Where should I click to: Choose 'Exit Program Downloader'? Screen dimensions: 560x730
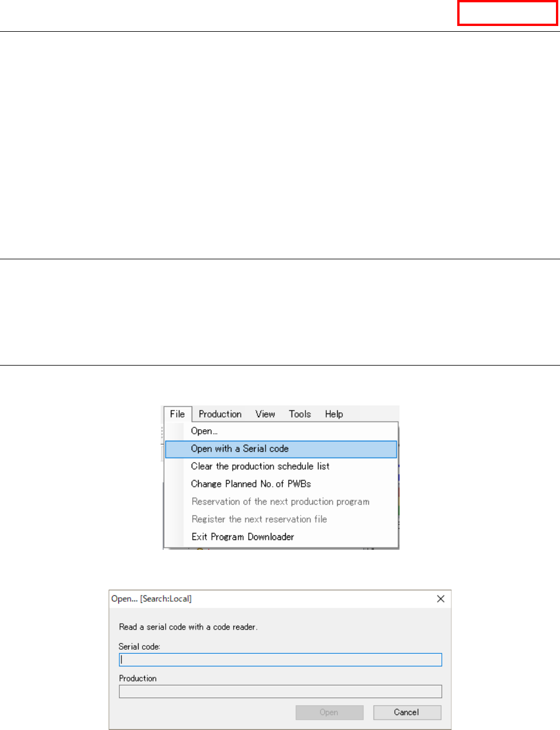(281, 537)
